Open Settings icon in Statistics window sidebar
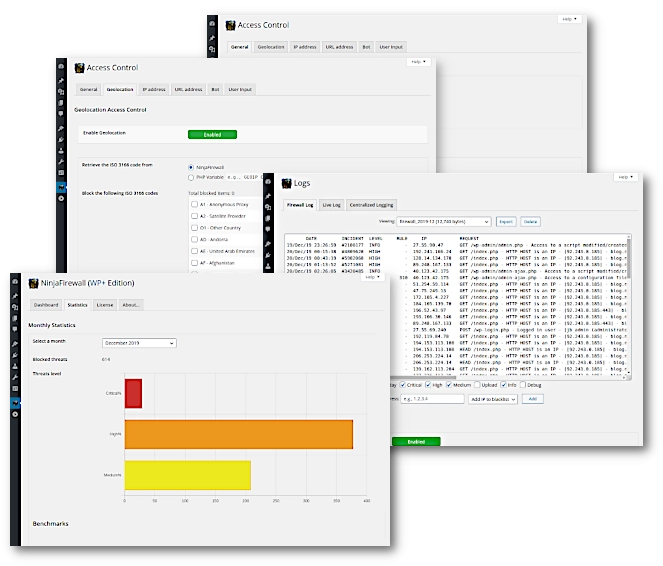The image size is (663, 566). [15, 388]
